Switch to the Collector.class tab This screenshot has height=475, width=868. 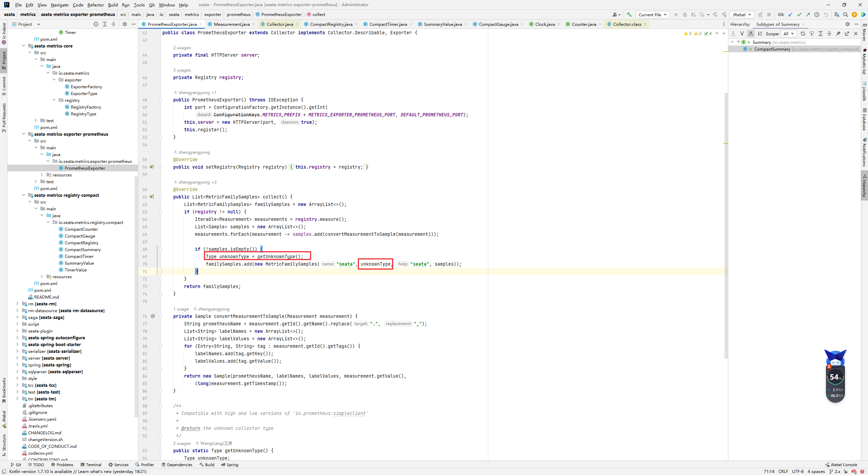point(627,24)
